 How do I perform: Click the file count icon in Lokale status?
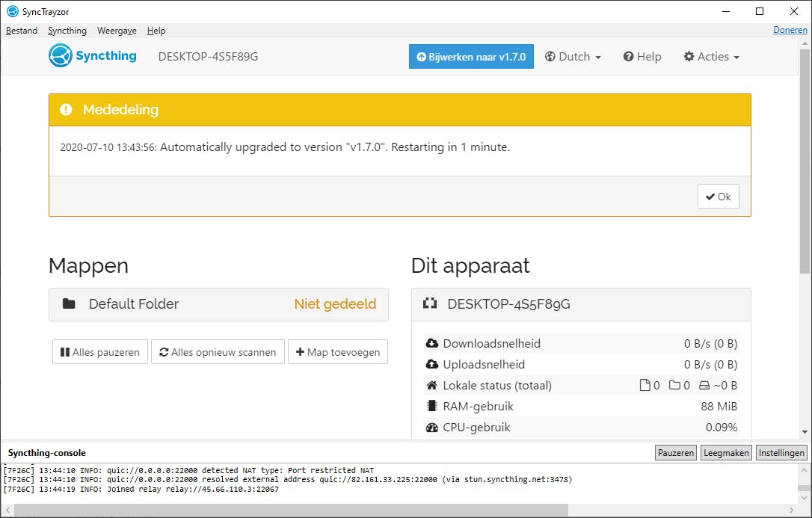tap(645, 385)
